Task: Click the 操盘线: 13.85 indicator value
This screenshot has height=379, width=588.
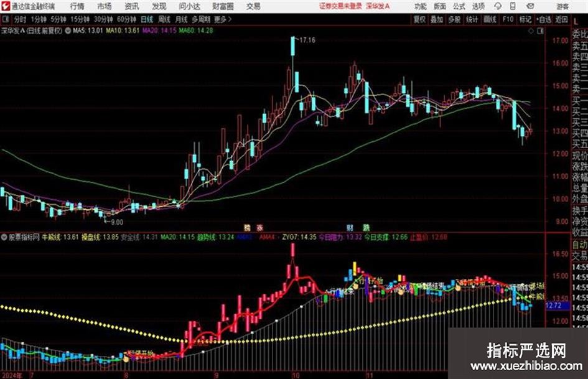Action: click(100, 237)
